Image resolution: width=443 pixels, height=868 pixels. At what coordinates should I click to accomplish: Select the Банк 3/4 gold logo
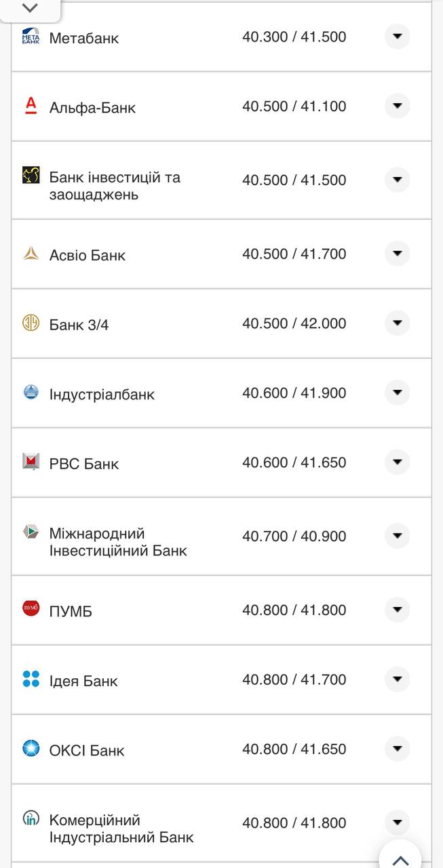[x=30, y=323]
